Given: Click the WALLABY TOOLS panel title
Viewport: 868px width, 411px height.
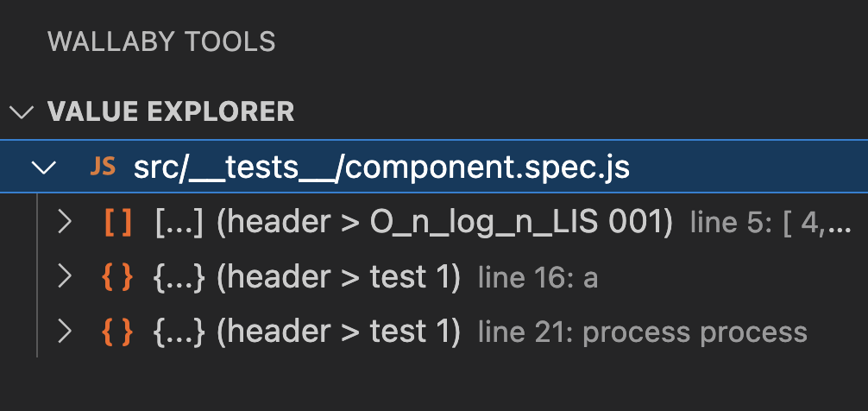Looking at the screenshot, I should coord(161,42).
